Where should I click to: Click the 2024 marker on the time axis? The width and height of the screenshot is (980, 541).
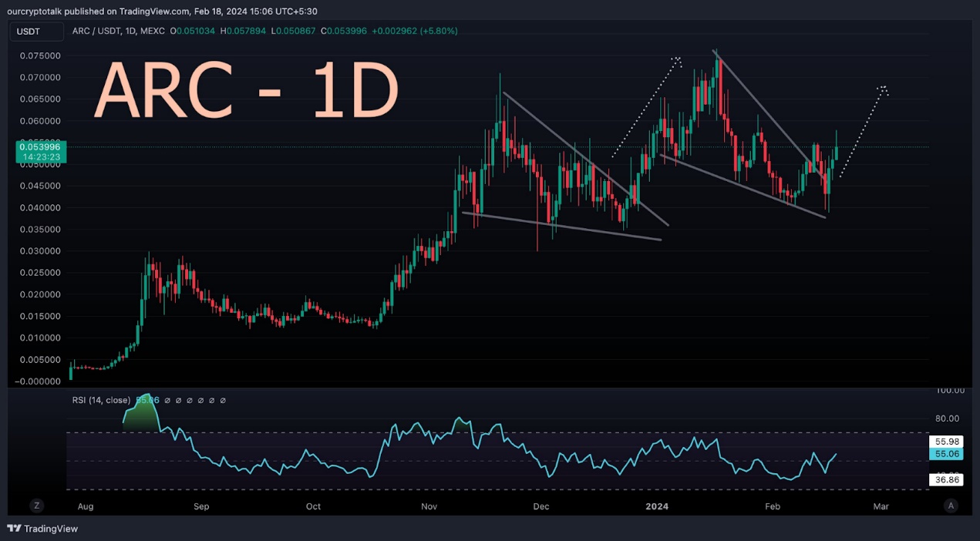tap(657, 506)
